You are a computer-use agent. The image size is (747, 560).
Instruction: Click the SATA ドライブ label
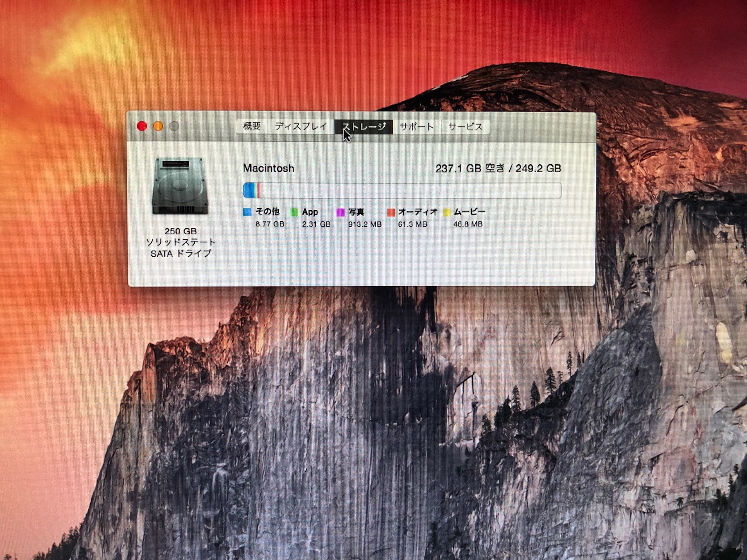point(181,253)
